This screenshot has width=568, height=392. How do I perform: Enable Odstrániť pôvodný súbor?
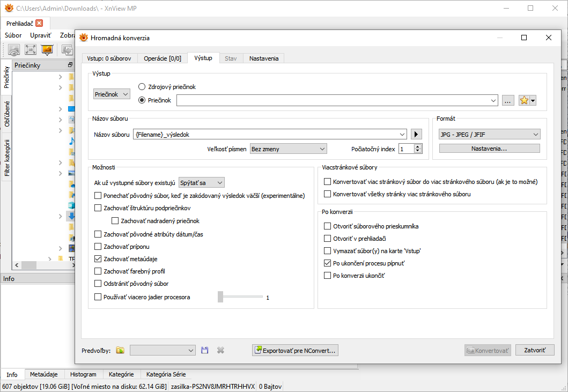point(98,284)
